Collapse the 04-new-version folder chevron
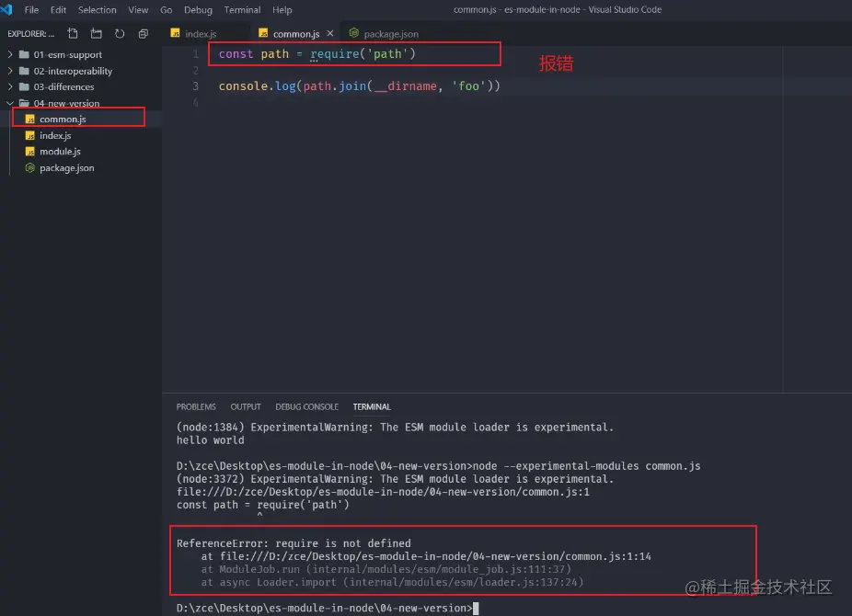Screen dimensions: 852x616 [x=10, y=103]
